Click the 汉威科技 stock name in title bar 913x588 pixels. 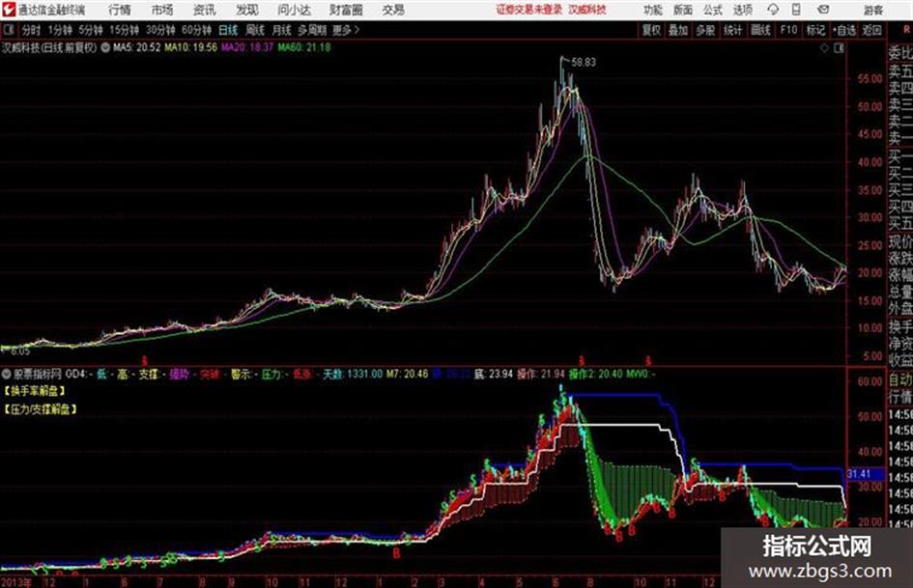tap(587, 10)
